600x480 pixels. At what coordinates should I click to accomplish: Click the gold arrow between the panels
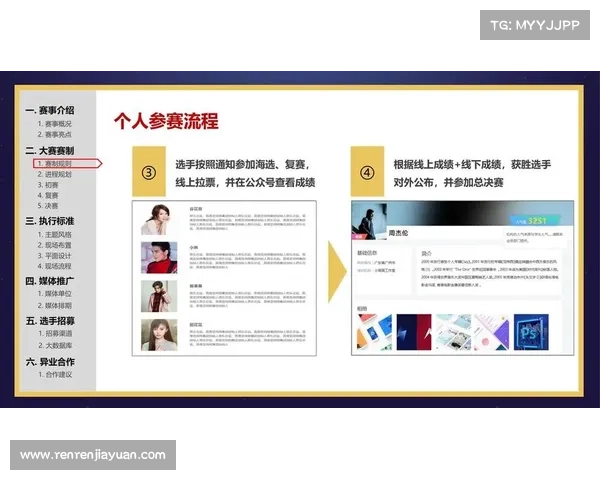click(337, 272)
